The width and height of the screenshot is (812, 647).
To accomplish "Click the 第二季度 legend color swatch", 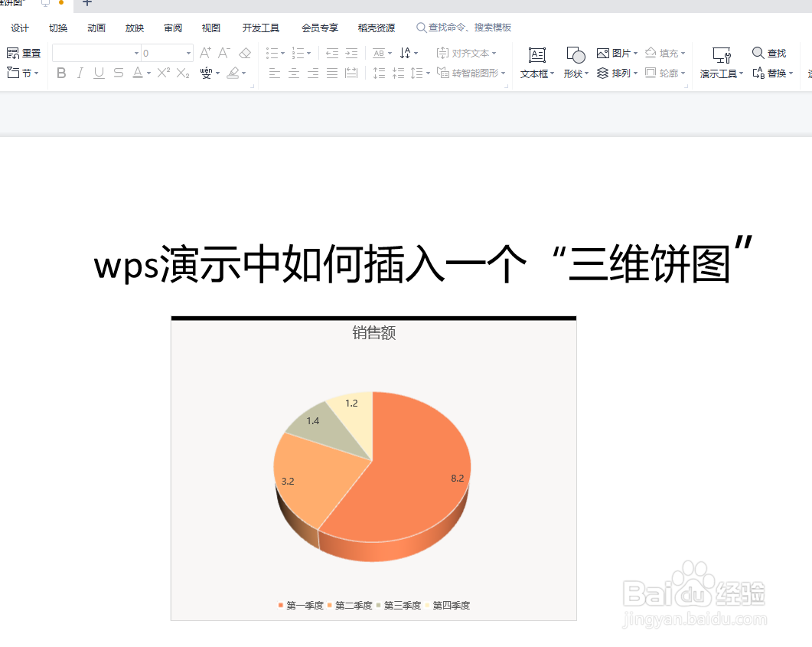I will pyautogui.click(x=329, y=605).
